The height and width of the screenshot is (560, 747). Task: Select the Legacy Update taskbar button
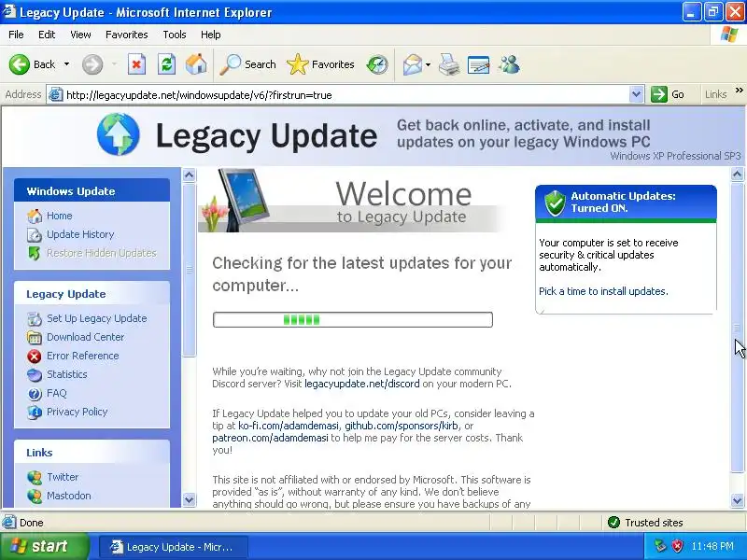[173, 547]
